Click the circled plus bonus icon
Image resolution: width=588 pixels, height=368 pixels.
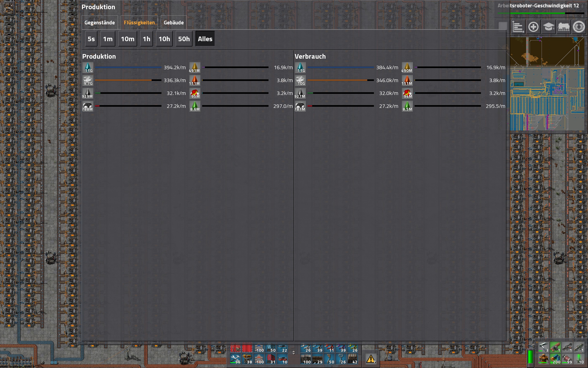tap(533, 27)
